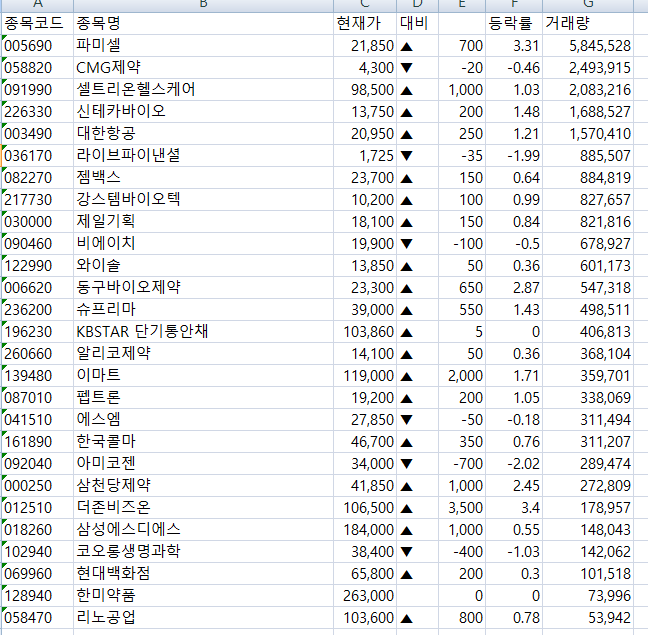Click the 제일기획 name cell
648x635 pixels.
[x=203, y=221]
